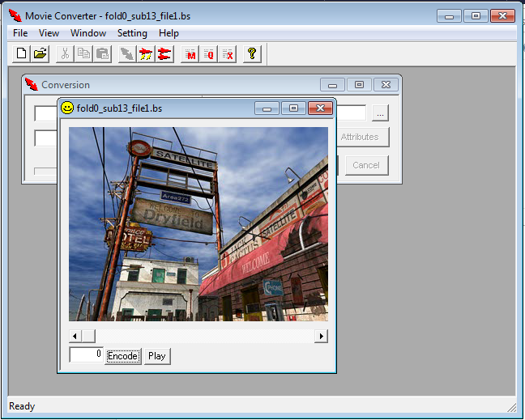Click the left arrow of the frame scrollbar
525x420 pixels.
click(75, 336)
